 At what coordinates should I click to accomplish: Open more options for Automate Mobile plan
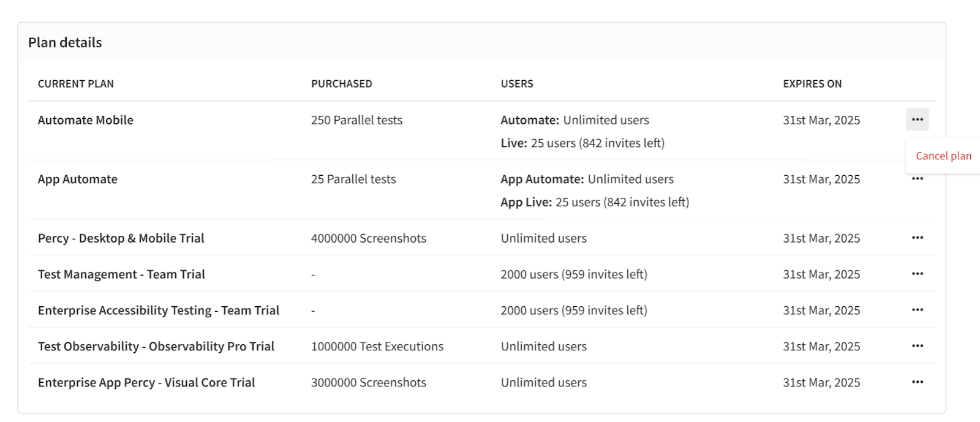pyautogui.click(x=917, y=119)
